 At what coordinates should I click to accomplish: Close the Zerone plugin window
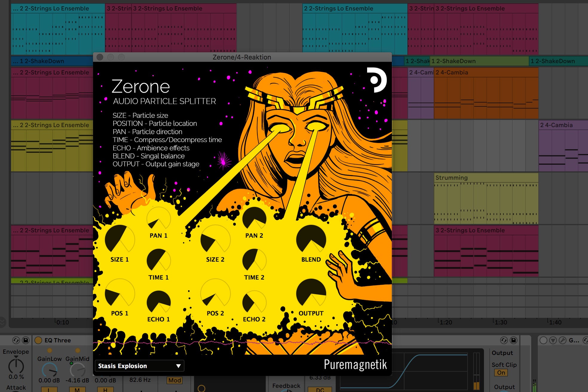[x=100, y=57]
